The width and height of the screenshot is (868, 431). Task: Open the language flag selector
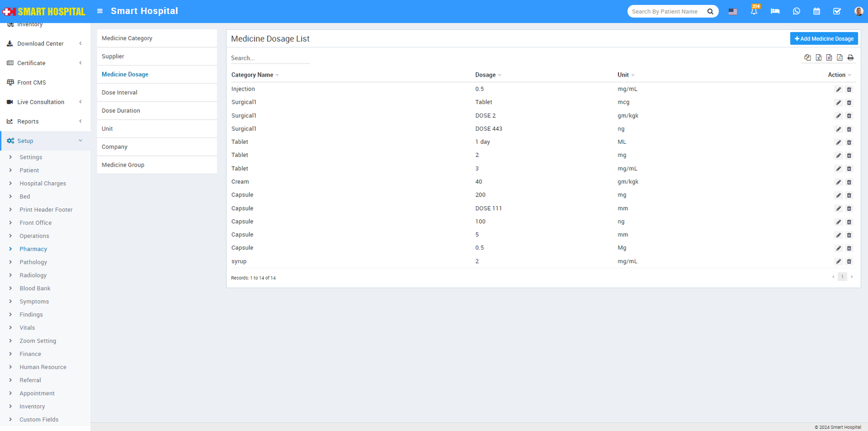coord(732,11)
